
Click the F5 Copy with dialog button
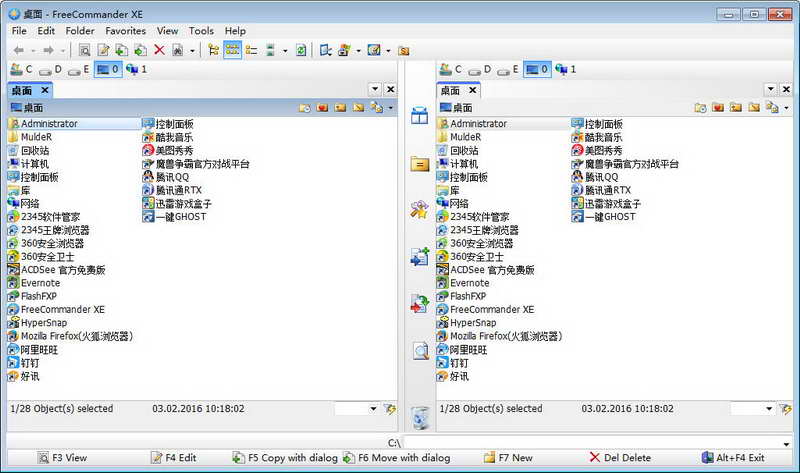(285, 458)
